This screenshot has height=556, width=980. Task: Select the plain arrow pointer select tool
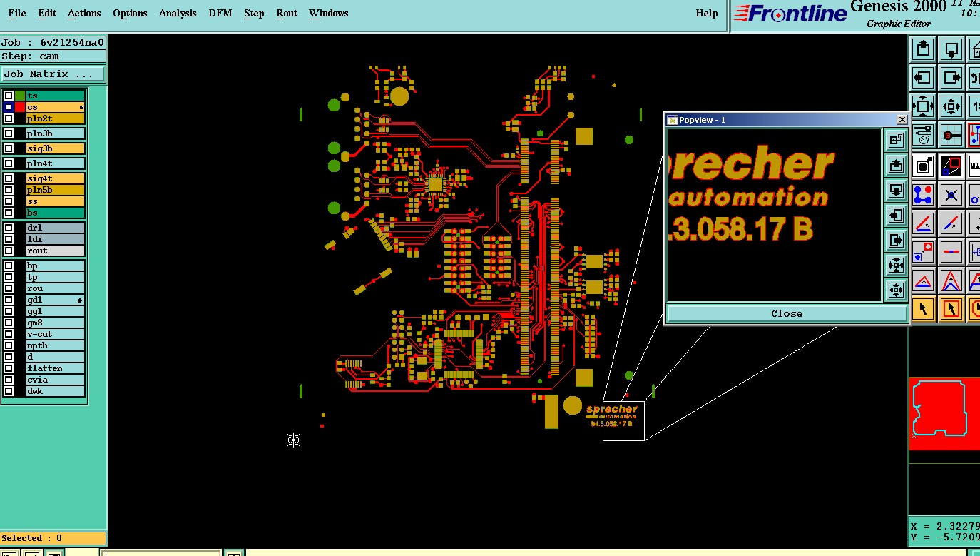(923, 308)
